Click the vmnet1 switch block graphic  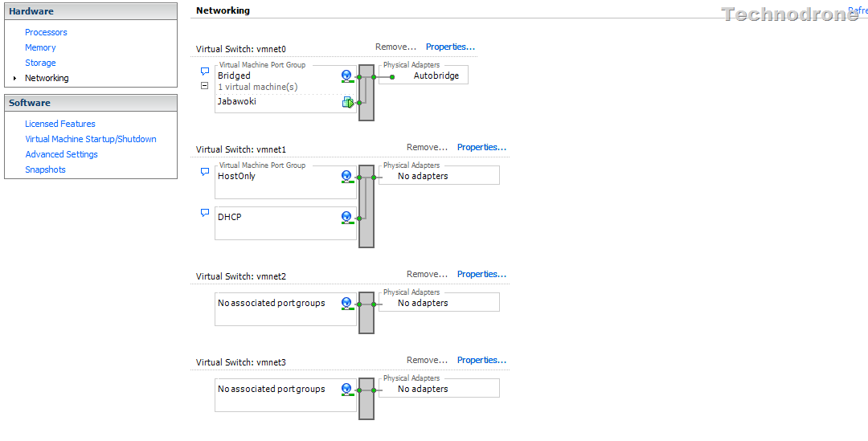[366, 206]
